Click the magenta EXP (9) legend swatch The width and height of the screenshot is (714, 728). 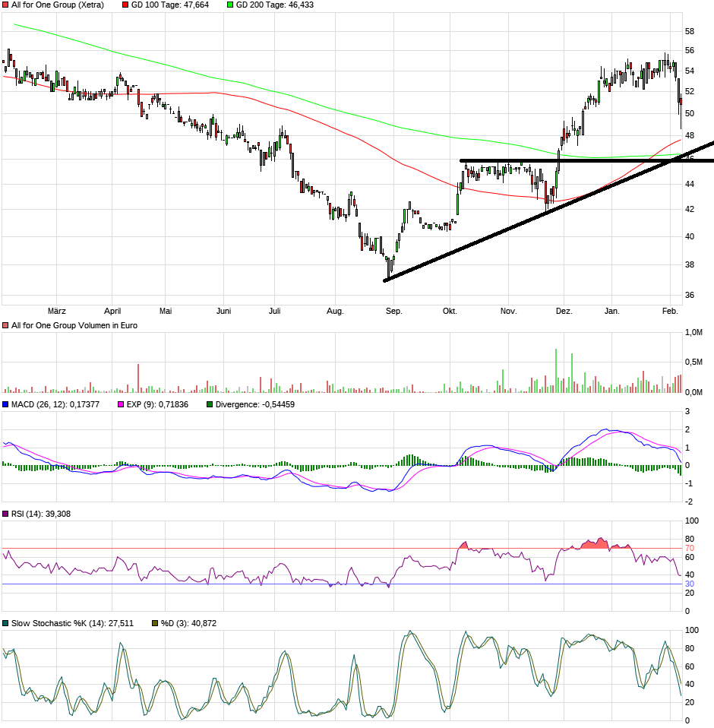tap(119, 405)
